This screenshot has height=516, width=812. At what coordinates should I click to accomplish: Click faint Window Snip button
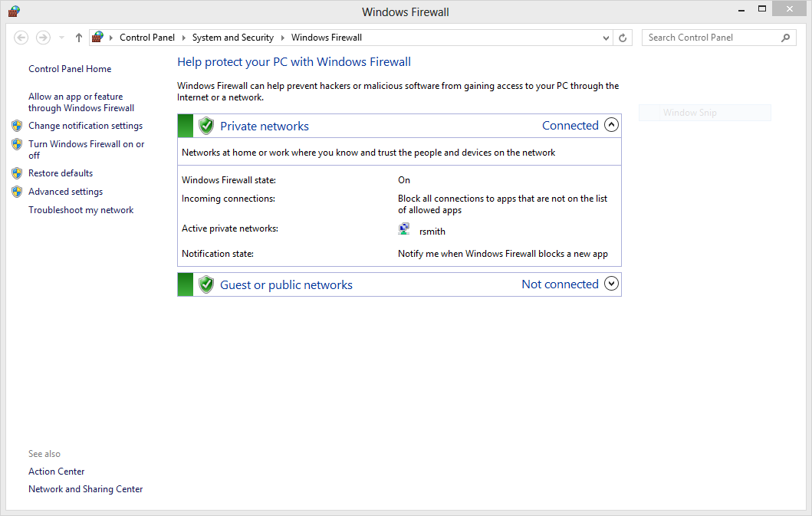705,113
